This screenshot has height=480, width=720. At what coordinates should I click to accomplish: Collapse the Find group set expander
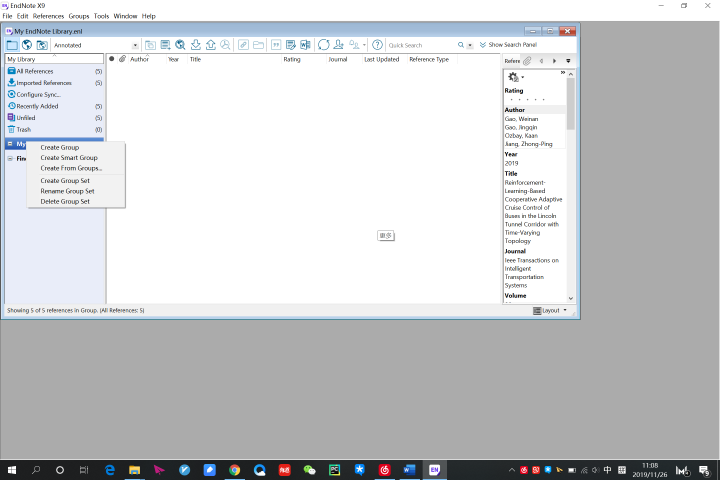10,158
